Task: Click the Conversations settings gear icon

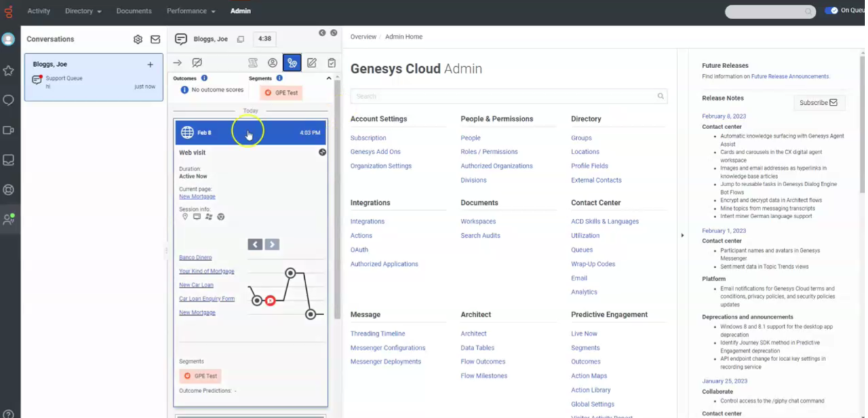Action: tap(138, 39)
